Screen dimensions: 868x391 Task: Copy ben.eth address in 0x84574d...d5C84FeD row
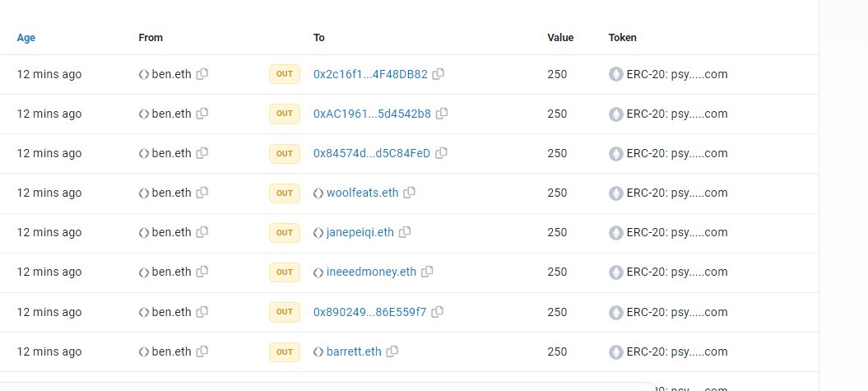click(x=202, y=153)
